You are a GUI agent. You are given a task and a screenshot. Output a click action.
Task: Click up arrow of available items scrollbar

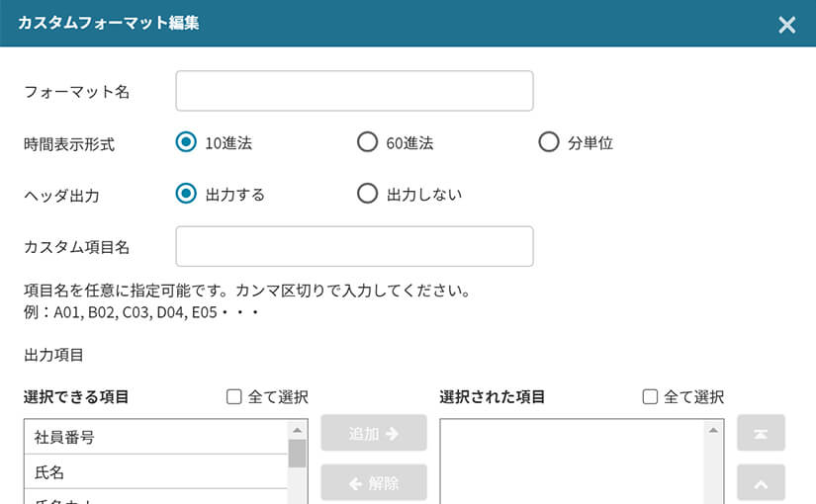point(297,430)
